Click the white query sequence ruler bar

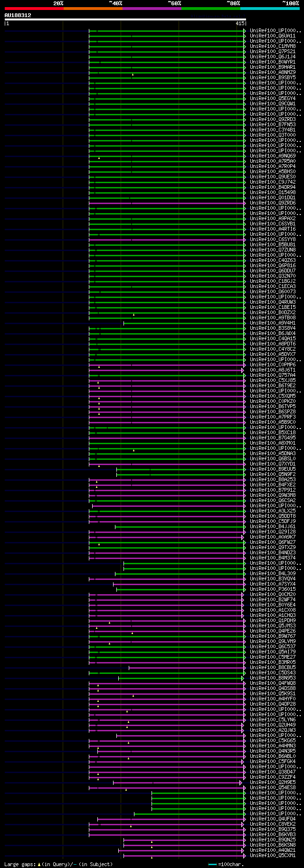click(125, 19)
